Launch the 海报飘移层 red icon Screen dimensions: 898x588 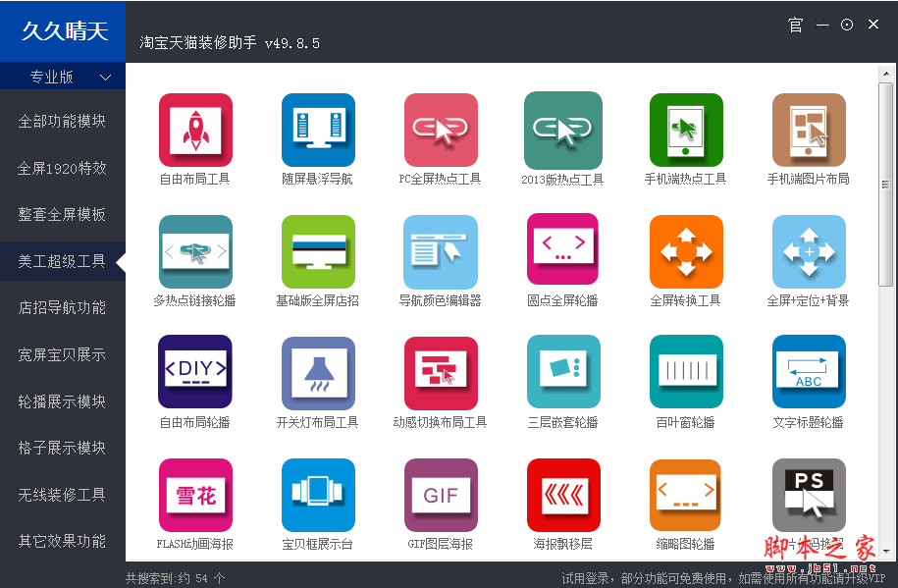point(563,495)
